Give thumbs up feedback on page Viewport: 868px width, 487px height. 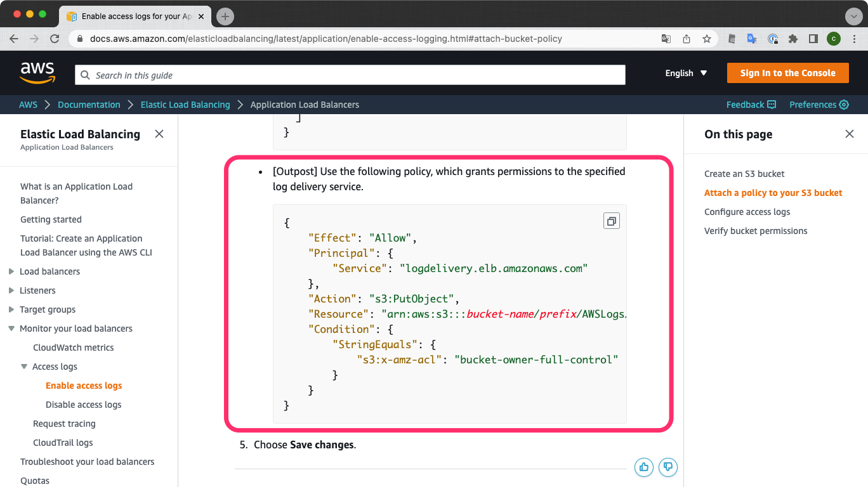[644, 467]
